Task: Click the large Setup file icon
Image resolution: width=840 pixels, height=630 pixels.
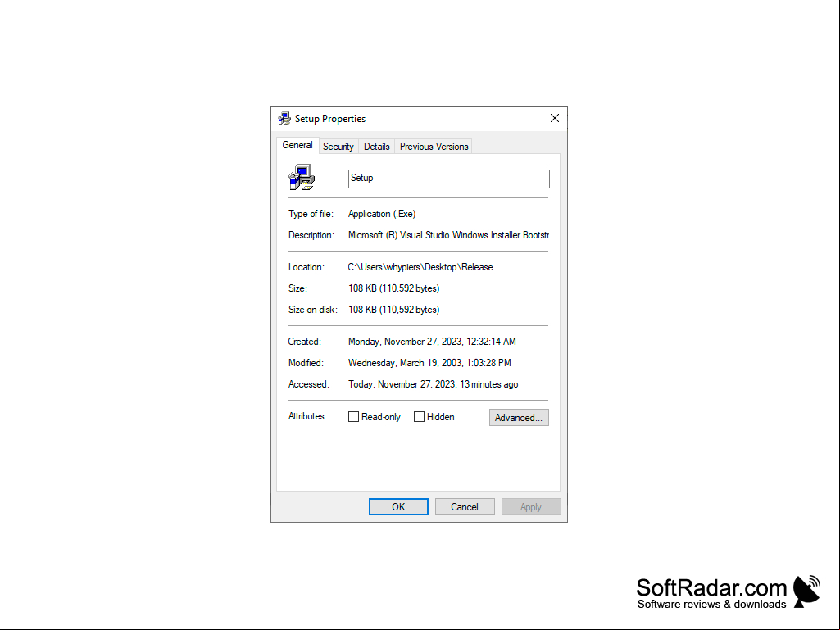Action: (x=302, y=177)
